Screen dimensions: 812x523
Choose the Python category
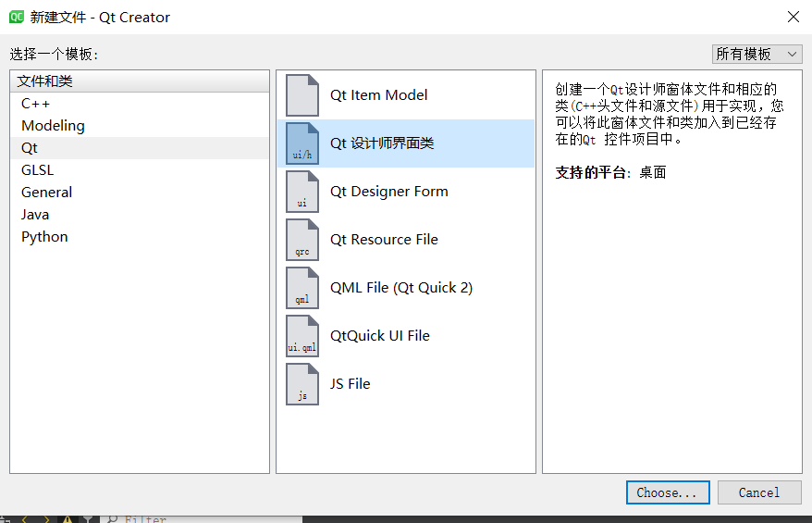click(x=140, y=237)
